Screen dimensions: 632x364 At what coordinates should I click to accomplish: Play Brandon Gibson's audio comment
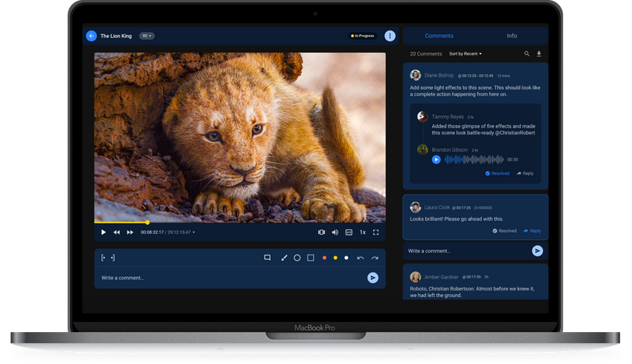[x=436, y=160]
